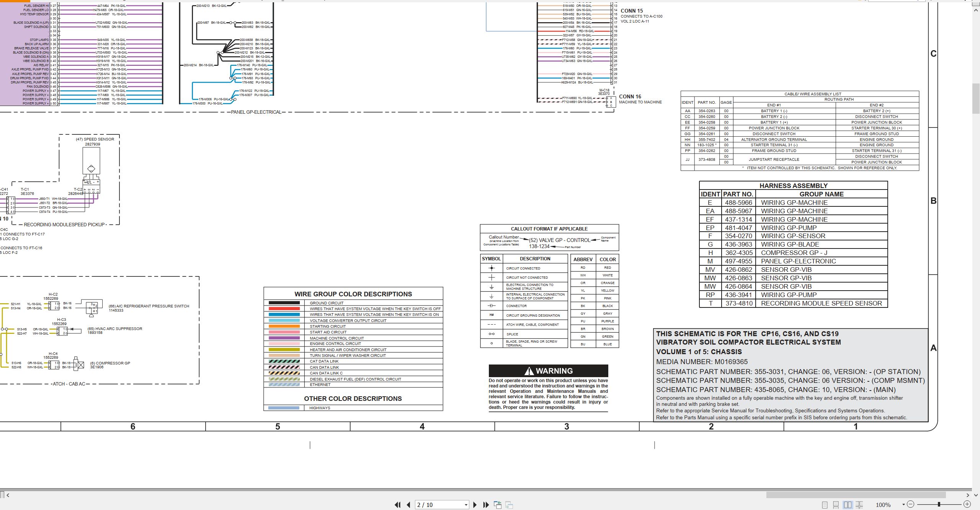Click the HARNESS ASSEMBLY table title
980x510 pixels.
[793, 186]
